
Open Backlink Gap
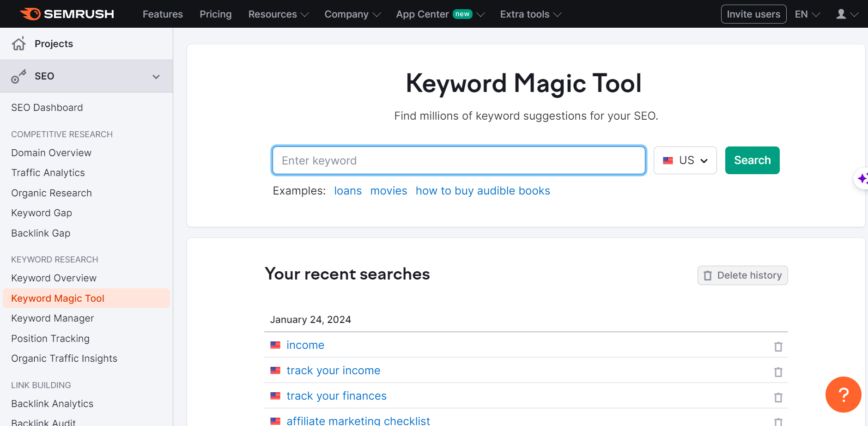41,233
